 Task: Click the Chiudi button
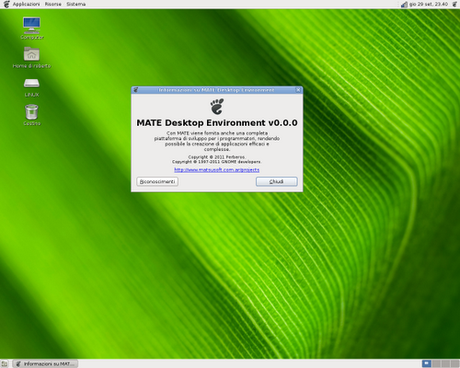coord(276,181)
